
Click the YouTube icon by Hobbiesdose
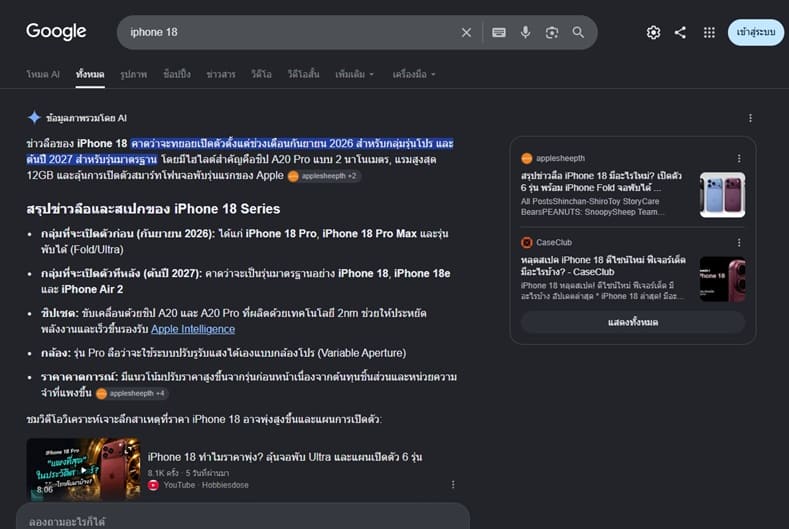[x=153, y=485]
